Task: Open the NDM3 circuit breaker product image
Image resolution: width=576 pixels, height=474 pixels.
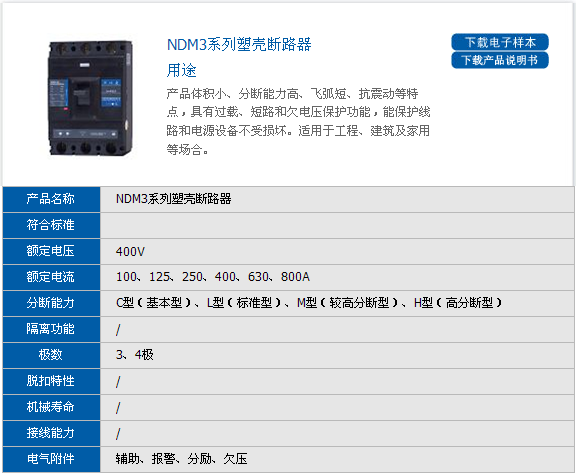Action: pyautogui.click(x=90, y=98)
